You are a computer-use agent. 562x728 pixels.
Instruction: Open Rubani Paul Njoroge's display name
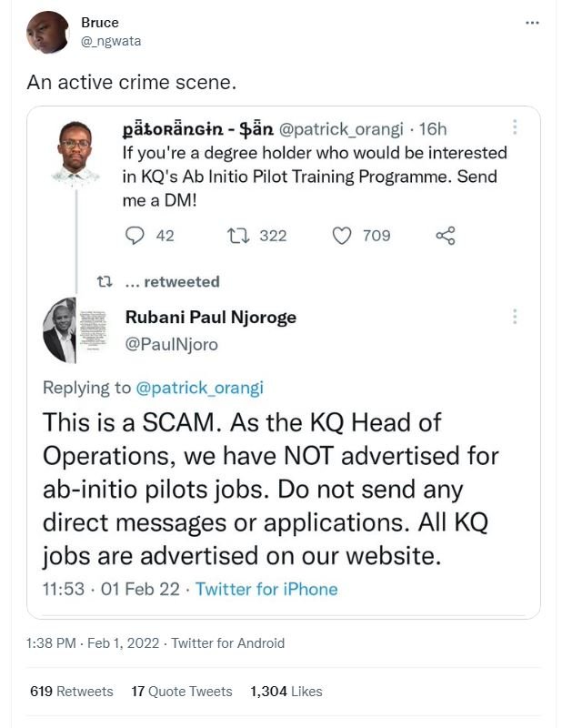[210, 317]
